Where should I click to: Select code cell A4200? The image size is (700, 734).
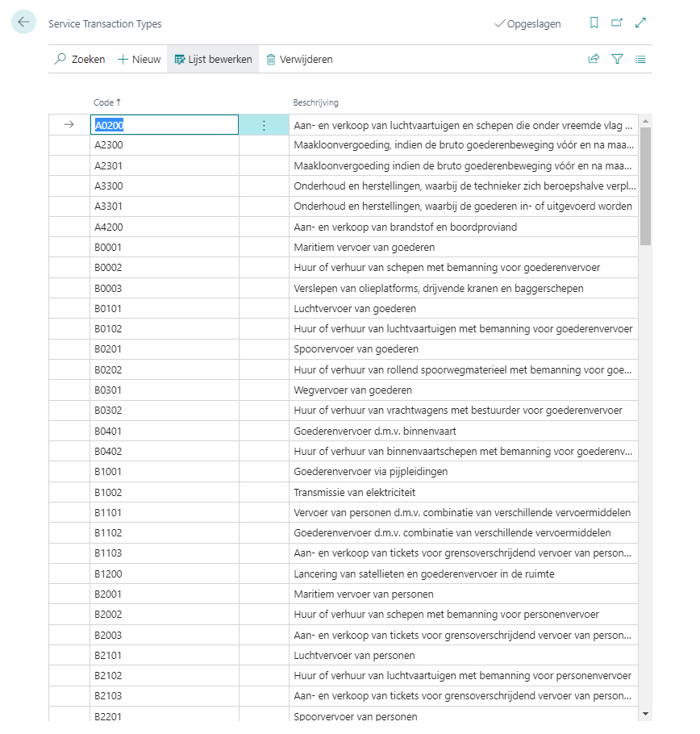point(165,227)
